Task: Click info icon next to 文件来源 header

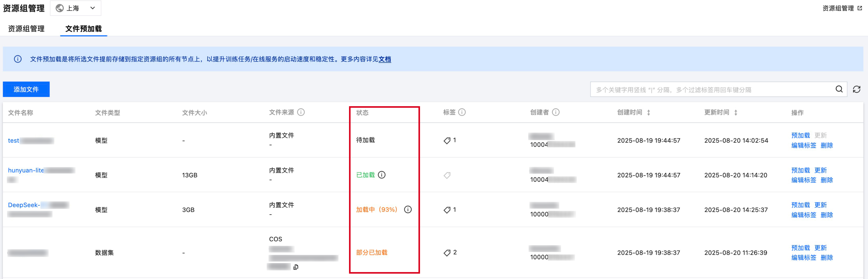Action: pyautogui.click(x=301, y=112)
